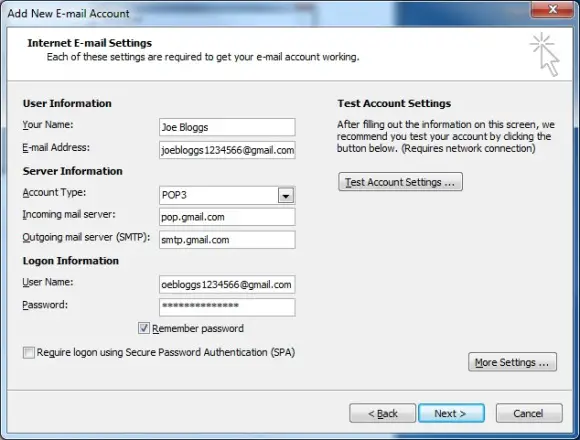The height and width of the screenshot is (440, 580).
Task: Click the Internet E-mail Settings heading
Action: click(x=90, y=43)
